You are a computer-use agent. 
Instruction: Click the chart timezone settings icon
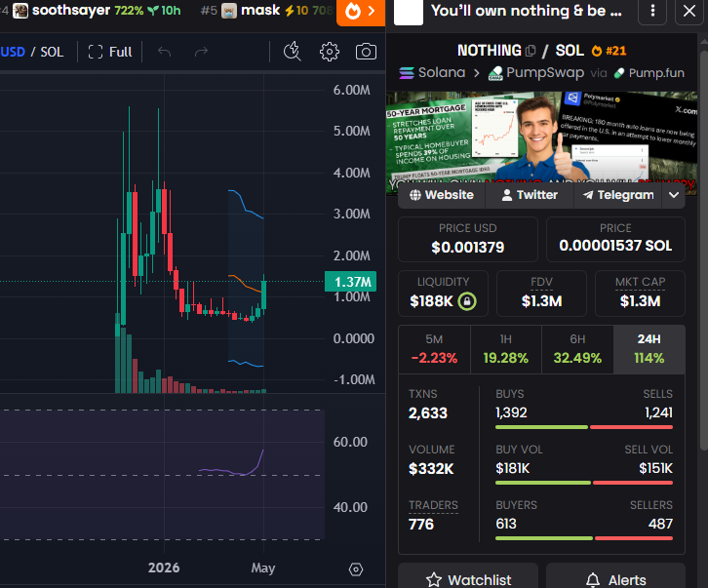coord(356,569)
